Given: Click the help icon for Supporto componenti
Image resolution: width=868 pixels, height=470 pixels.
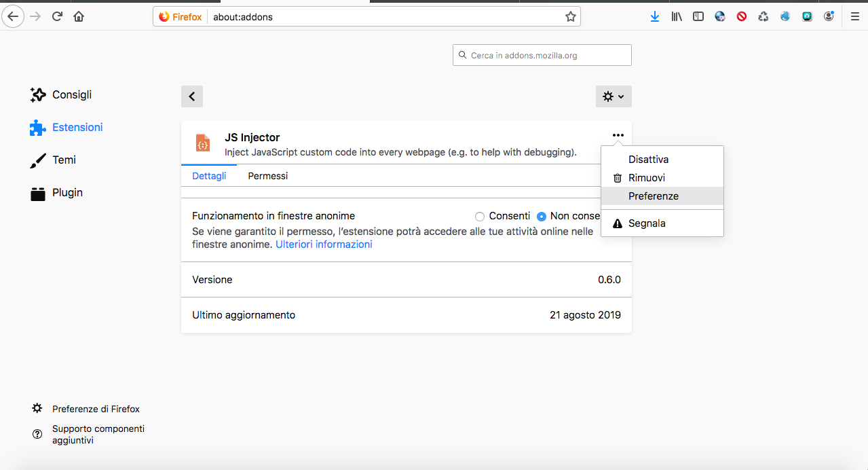Looking at the screenshot, I should [x=37, y=434].
